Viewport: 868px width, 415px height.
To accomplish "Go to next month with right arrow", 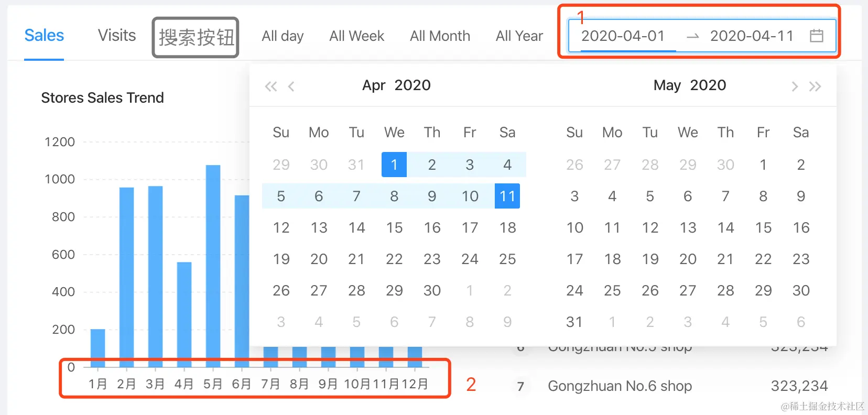I will (x=795, y=86).
